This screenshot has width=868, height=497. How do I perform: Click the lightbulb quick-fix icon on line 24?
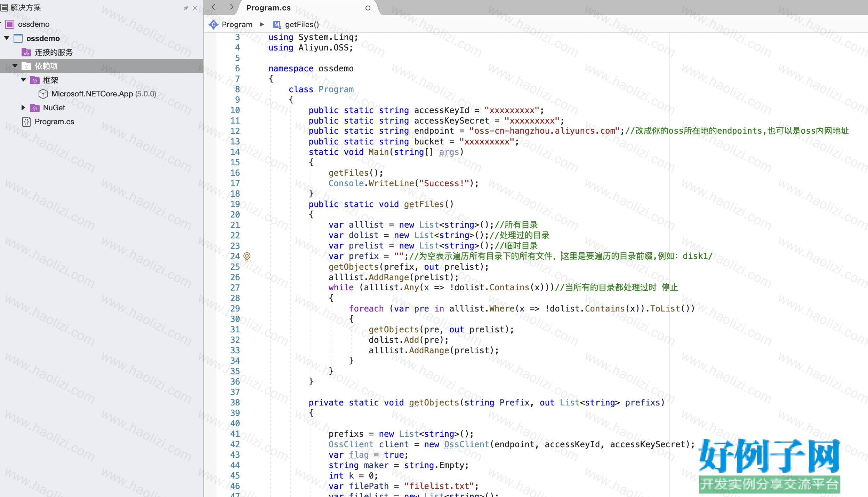(247, 257)
